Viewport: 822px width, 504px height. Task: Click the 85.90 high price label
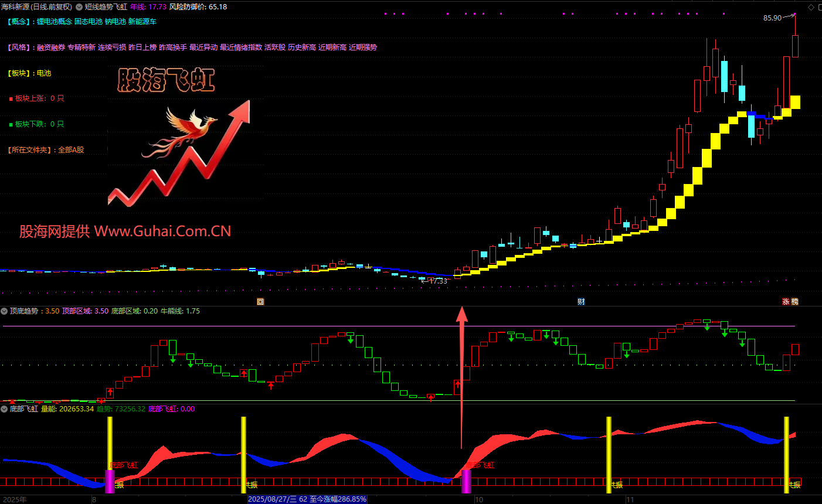[x=772, y=18]
